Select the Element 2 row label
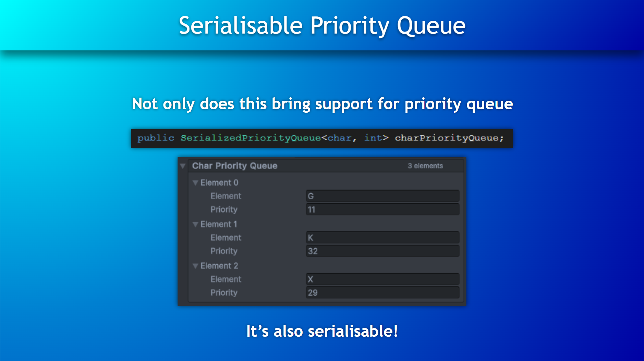This screenshot has height=361, width=644. click(219, 266)
